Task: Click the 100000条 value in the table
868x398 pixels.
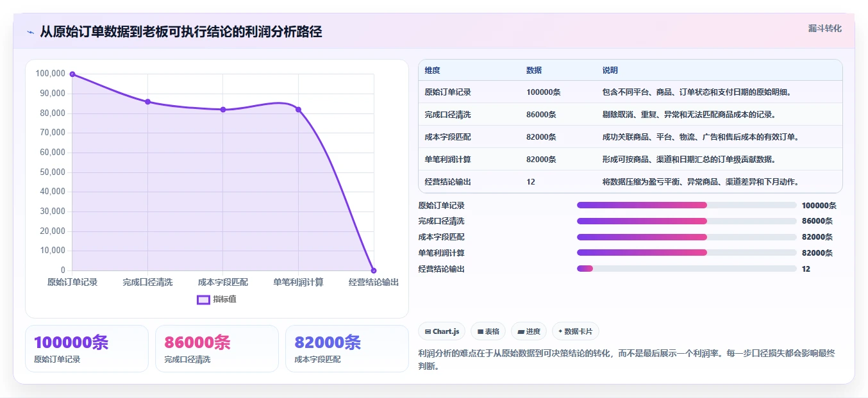Action: (544, 92)
